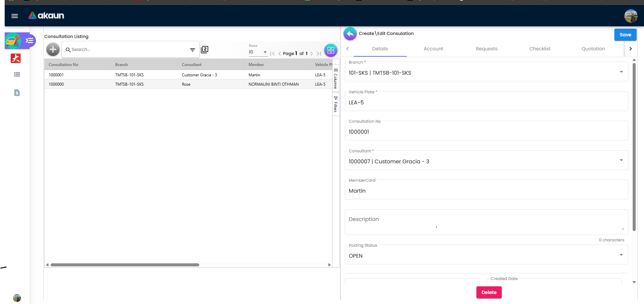The height and width of the screenshot is (304, 644).
Task: Sort by Member column header
Action: pos(256,65)
